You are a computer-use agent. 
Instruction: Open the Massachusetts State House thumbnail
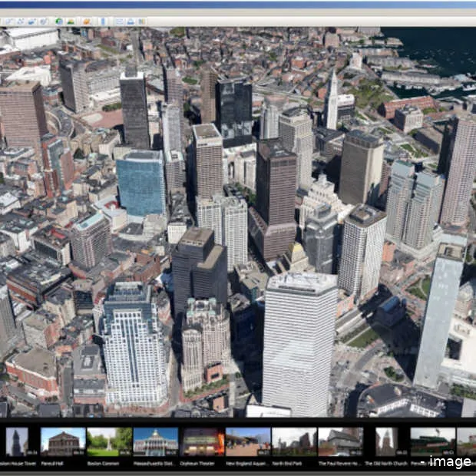(x=156, y=441)
